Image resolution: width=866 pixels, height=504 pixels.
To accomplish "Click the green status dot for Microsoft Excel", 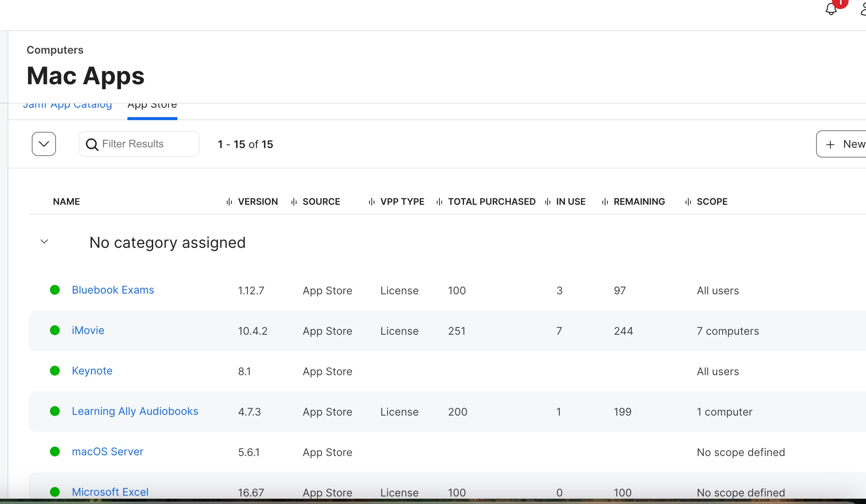I will pyautogui.click(x=55, y=492).
